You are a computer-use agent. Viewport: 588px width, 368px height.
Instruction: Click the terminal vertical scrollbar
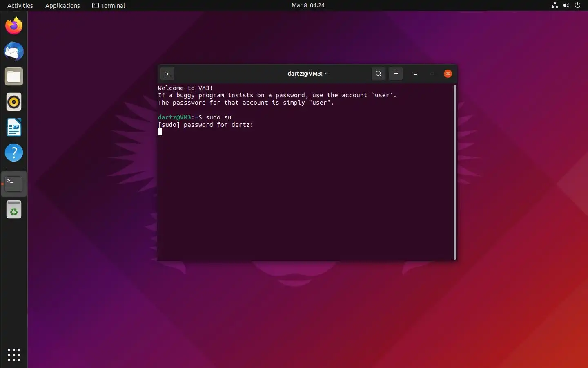(455, 172)
